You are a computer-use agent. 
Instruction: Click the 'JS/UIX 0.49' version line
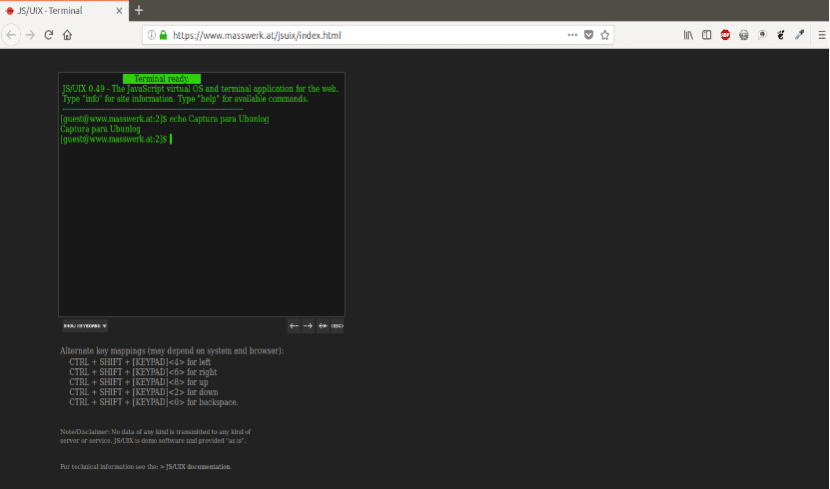[x=200, y=89]
